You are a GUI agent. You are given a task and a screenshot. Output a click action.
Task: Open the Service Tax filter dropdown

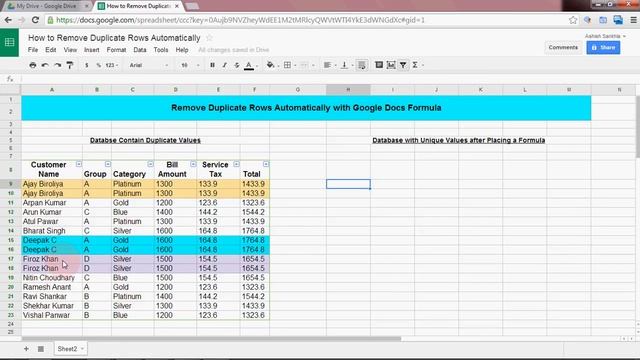pos(236,164)
